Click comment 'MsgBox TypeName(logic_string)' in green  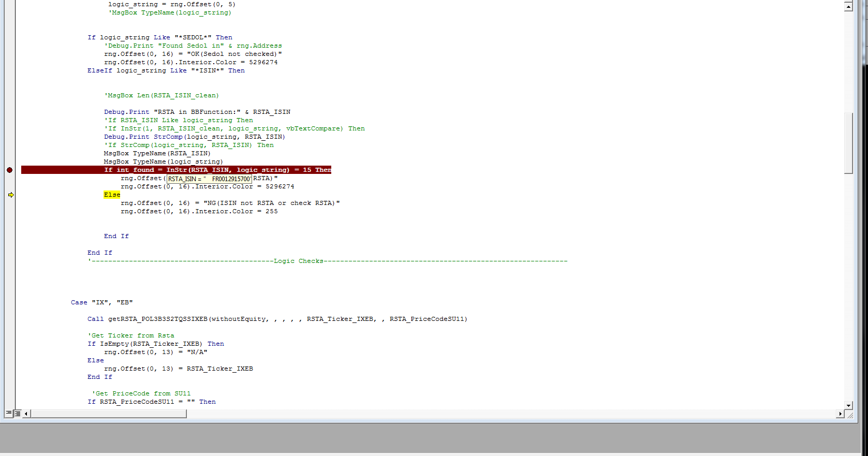(x=170, y=12)
